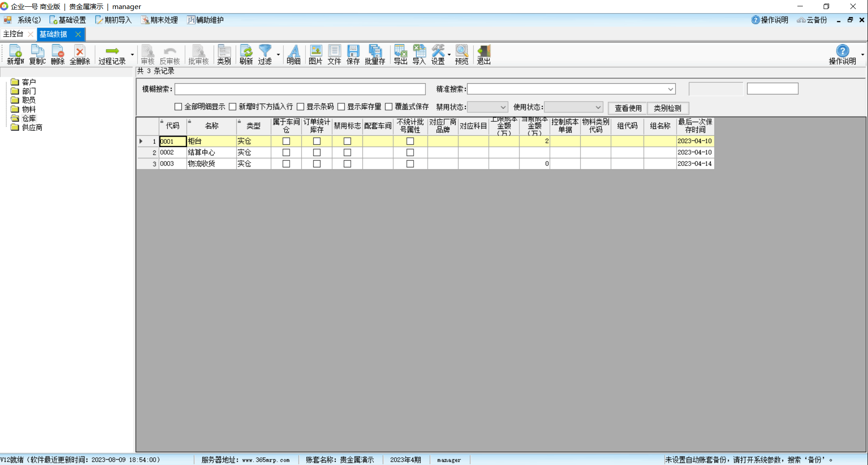Toggle the 显示条码 checkbox
Viewport: 868px width, 465px height.
(300, 107)
